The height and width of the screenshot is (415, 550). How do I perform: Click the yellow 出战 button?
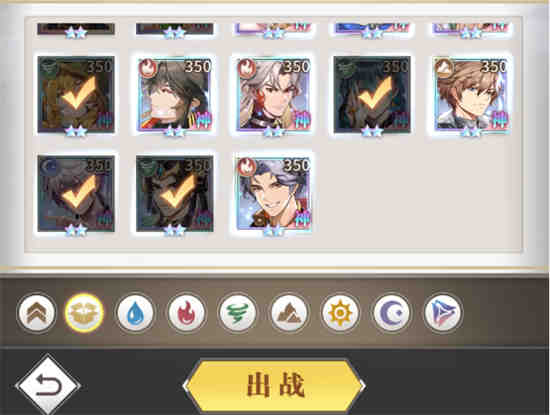274,385
